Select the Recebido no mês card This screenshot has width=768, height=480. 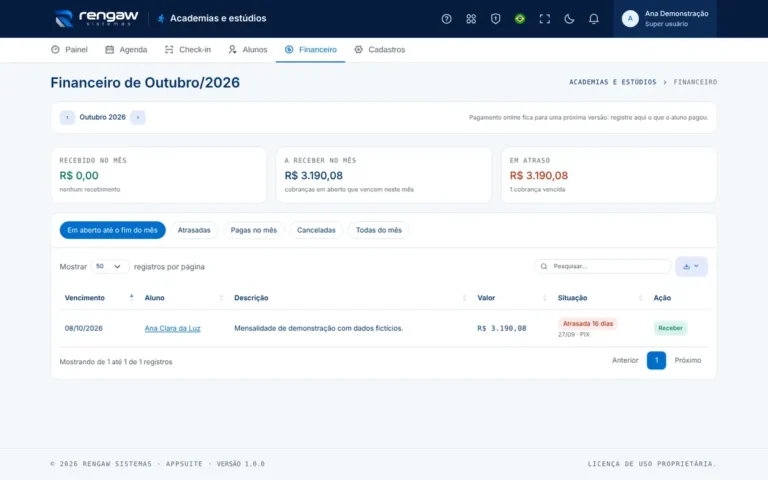click(x=159, y=175)
